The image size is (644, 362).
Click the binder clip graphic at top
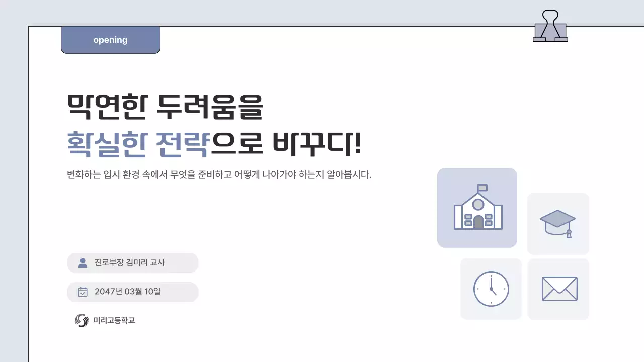click(x=551, y=25)
